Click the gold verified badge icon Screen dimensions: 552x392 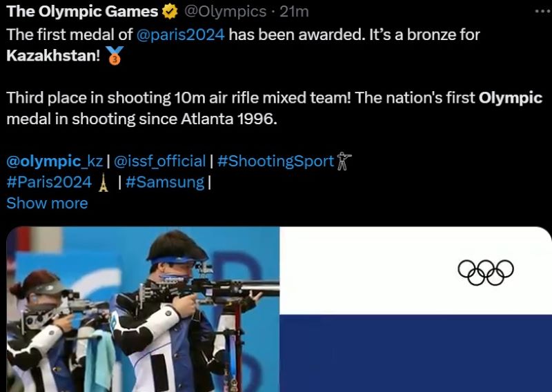(x=169, y=12)
